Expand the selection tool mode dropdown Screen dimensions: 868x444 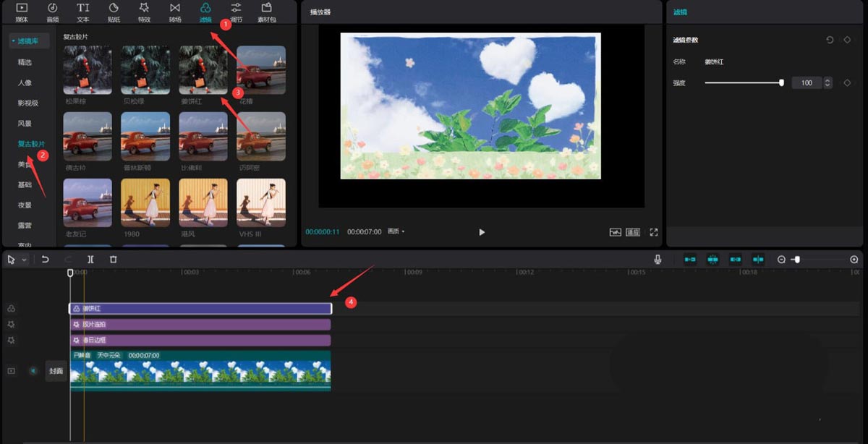click(x=25, y=260)
